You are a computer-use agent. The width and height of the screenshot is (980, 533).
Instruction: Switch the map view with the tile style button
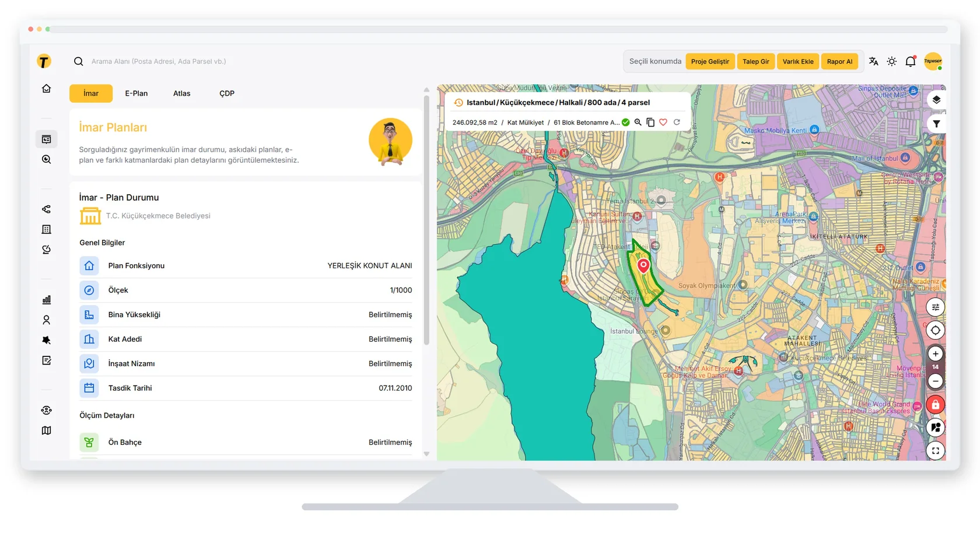(936, 427)
